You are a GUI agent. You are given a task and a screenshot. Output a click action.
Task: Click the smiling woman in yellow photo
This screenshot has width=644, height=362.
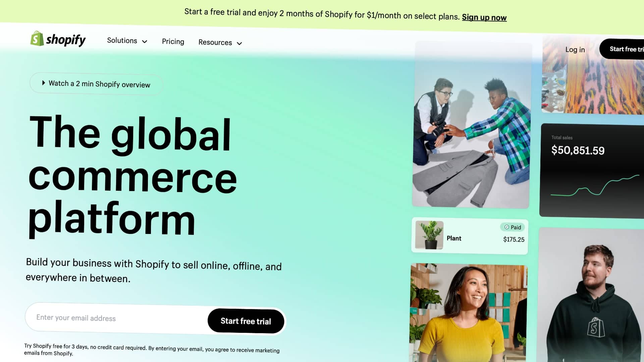coord(468,313)
